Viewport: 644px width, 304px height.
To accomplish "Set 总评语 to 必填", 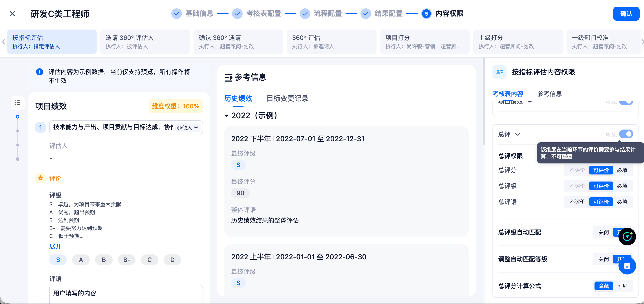I will pos(622,202).
